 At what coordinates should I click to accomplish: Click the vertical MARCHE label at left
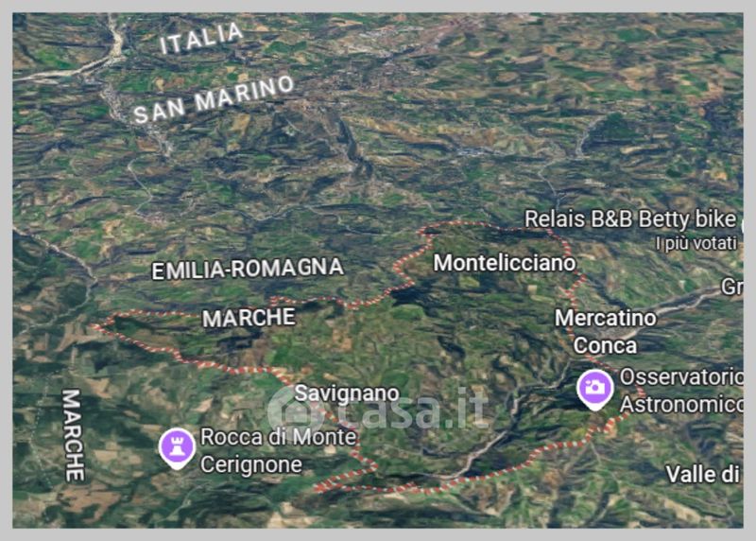coord(74,435)
